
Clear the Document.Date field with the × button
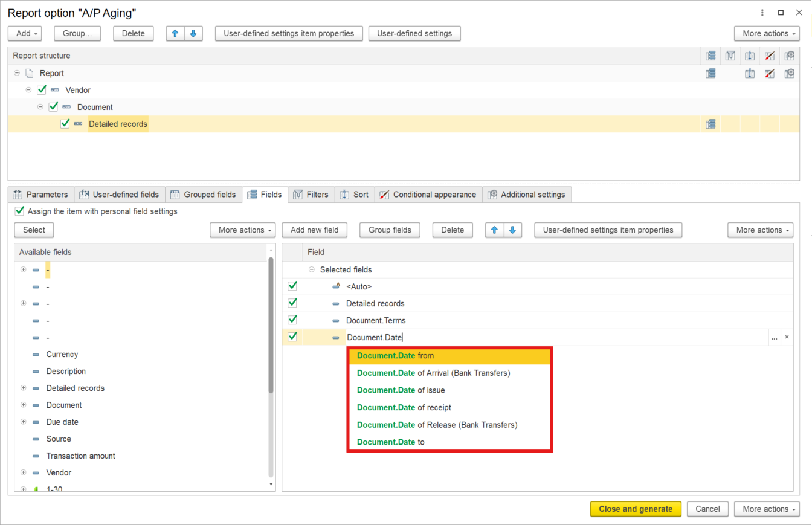tap(787, 337)
